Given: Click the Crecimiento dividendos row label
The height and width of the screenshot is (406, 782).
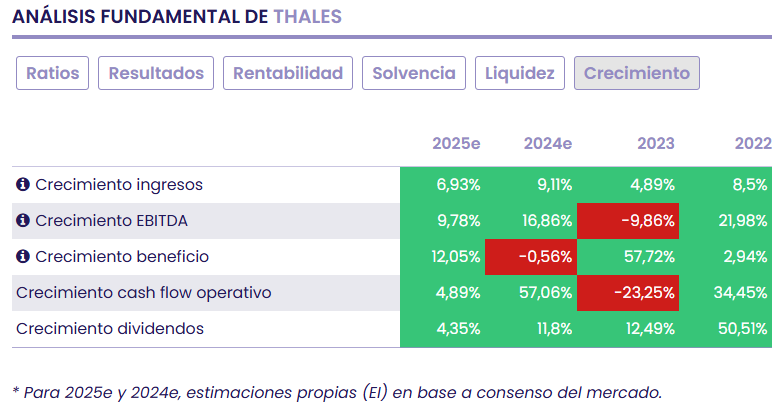Looking at the screenshot, I should click(110, 329).
